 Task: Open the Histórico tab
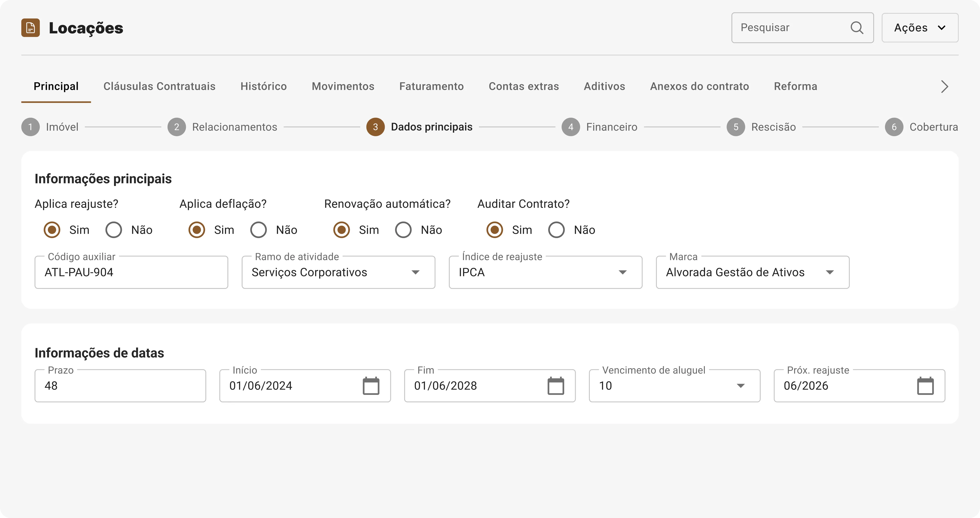(x=264, y=86)
